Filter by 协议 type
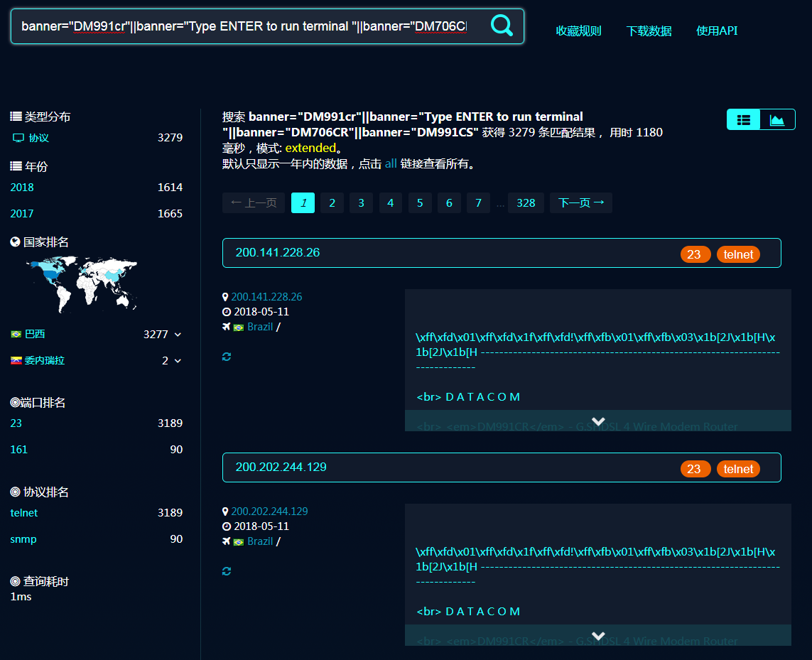 click(39, 138)
